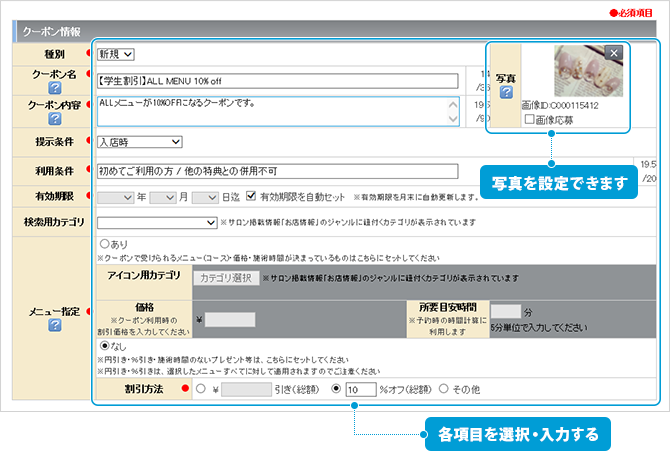Click the %オフ value field showing 10
Screen dimensions: 670x452
pyautogui.click(x=359, y=389)
